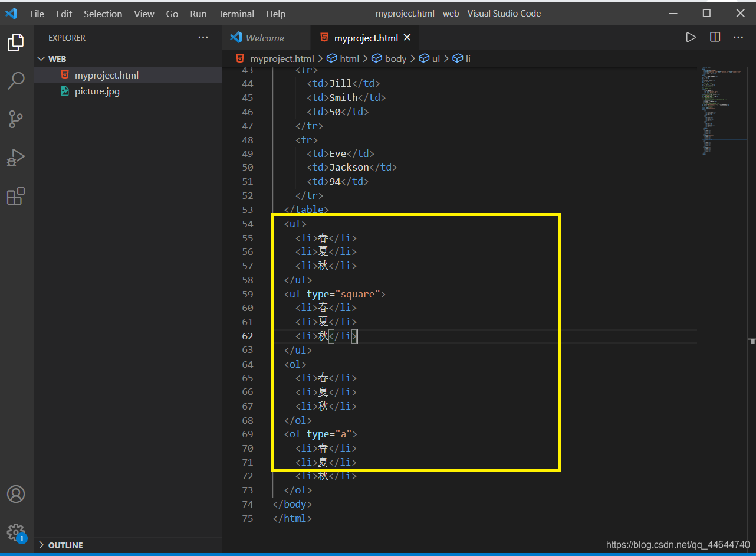Open the Source Control view icon
Screen dimensions: 756x556
click(x=16, y=119)
